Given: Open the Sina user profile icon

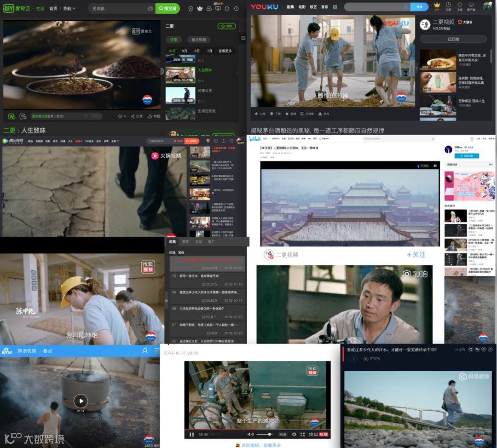Looking at the screenshot, I should click(x=145, y=351).
